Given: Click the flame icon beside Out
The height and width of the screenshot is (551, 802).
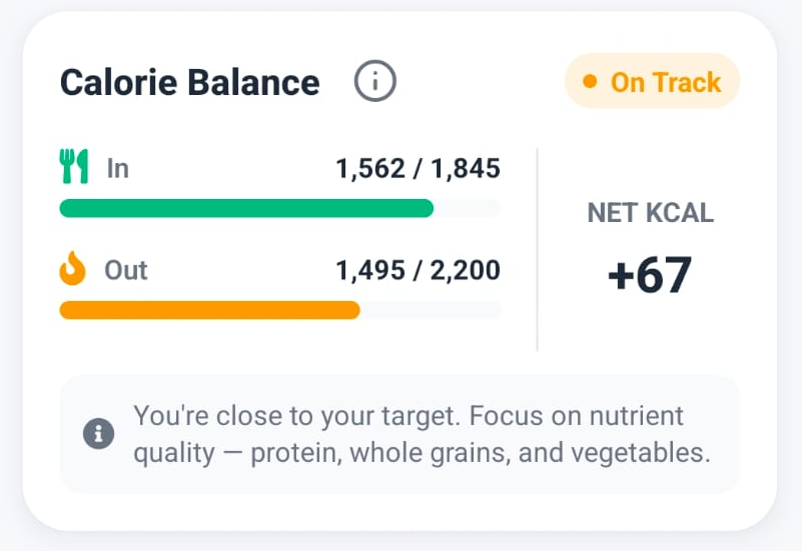Looking at the screenshot, I should pyautogui.click(x=73, y=269).
